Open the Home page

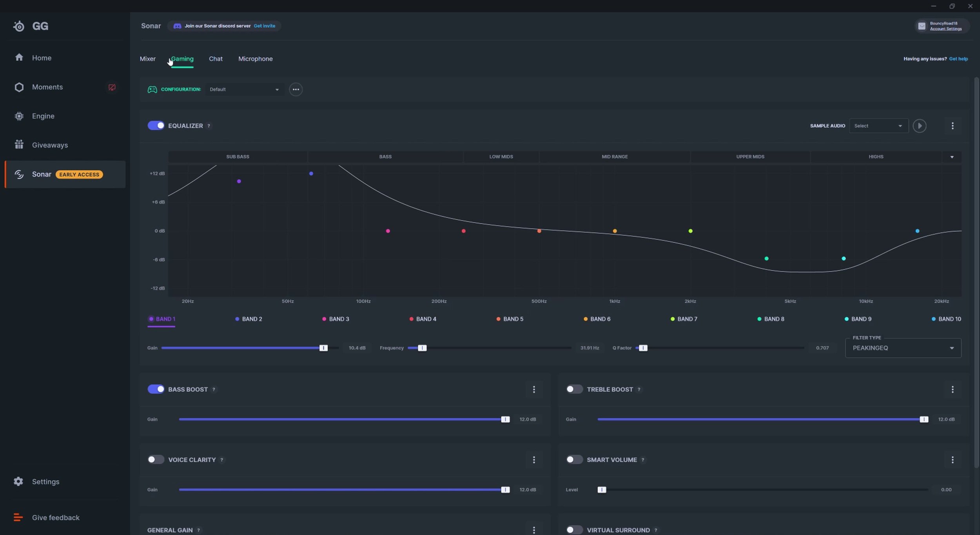tap(42, 58)
